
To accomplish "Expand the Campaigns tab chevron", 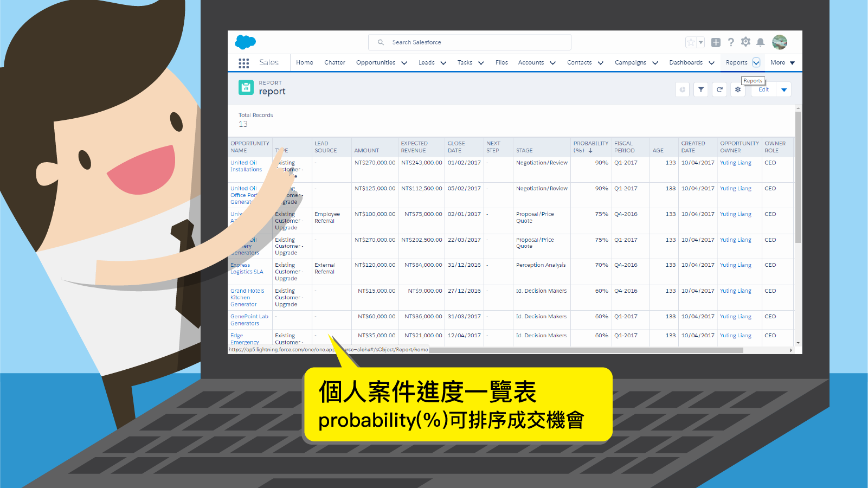I will 655,63.
